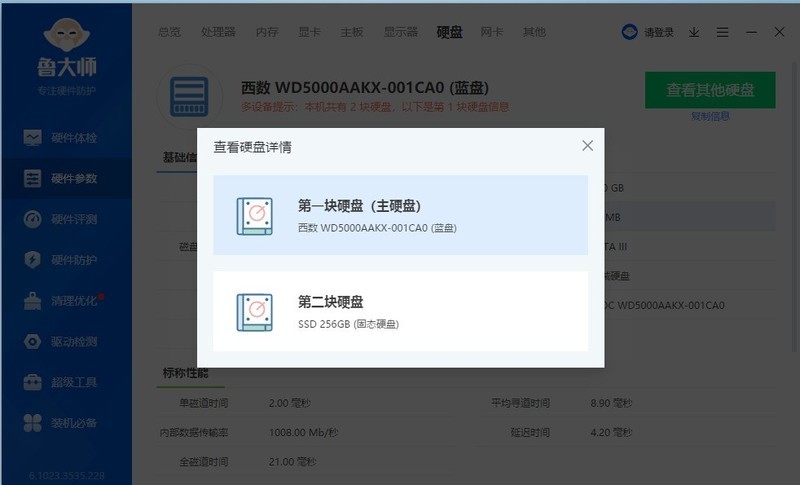
Task: Switch to 主板 tab
Action: [x=352, y=32]
